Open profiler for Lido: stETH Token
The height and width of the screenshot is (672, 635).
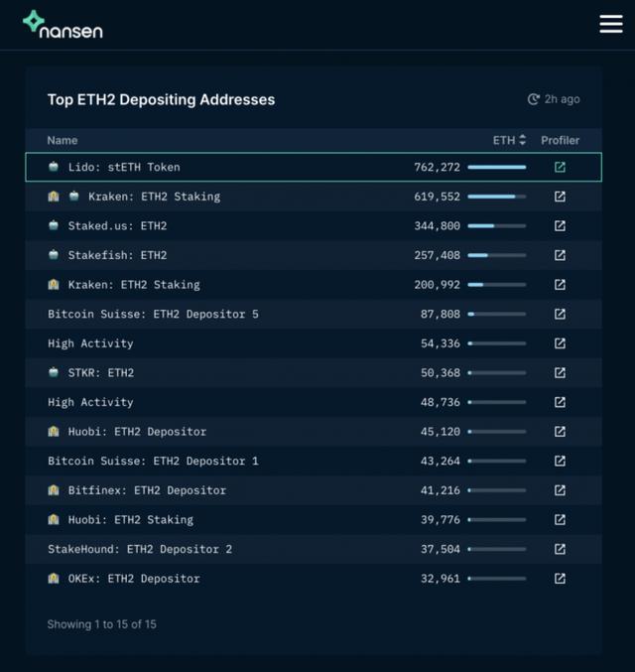point(560,167)
